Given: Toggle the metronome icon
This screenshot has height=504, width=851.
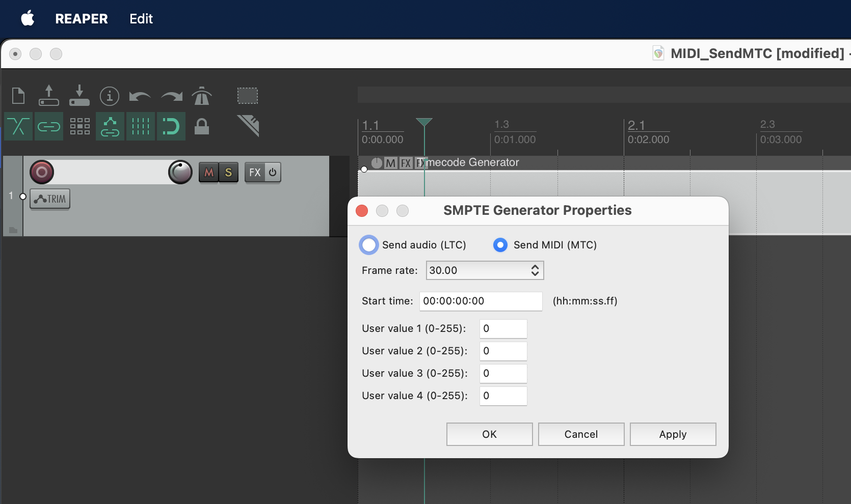Looking at the screenshot, I should pyautogui.click(x=202, y=96).
